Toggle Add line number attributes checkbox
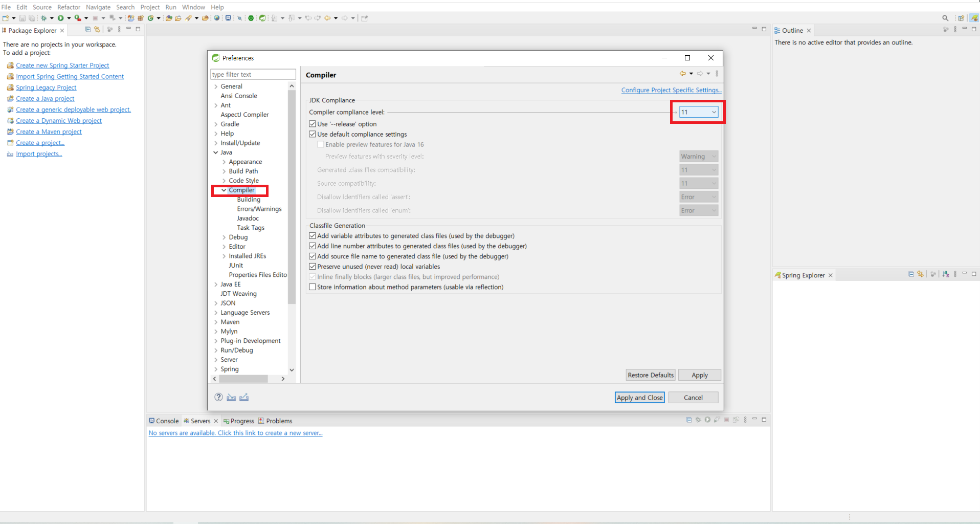This screenshot has height=524, width=980. click(313, 246)
